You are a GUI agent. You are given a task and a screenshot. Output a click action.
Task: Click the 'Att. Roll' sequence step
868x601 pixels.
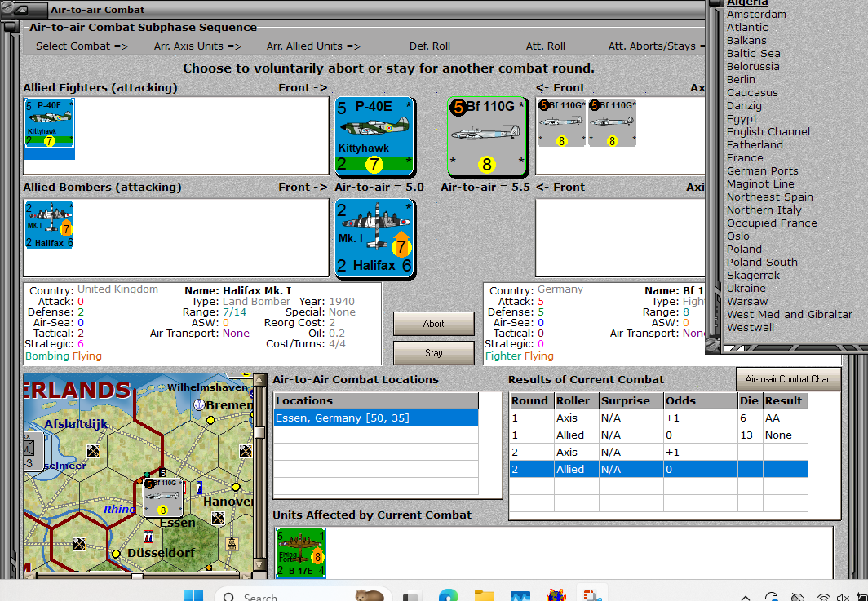(x=545, y=46)
